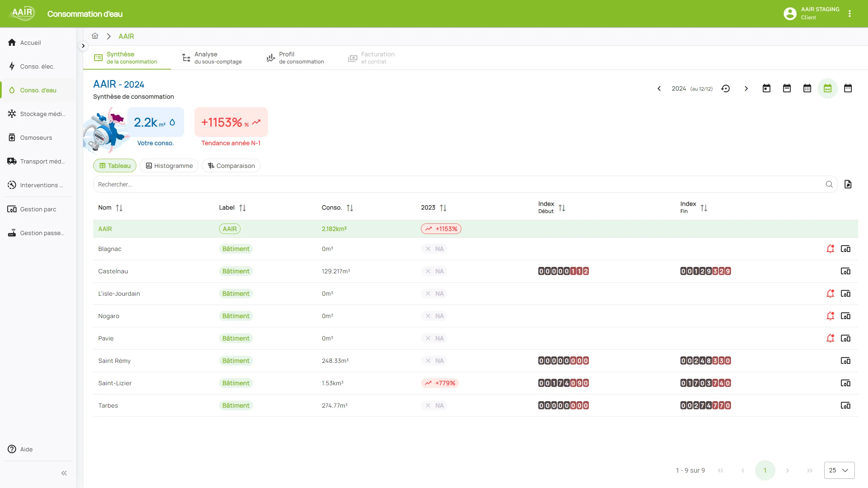This screenshot has width=868, height=488.
Task: Click the Rechercher search field
Action: (x=458, y=184)
